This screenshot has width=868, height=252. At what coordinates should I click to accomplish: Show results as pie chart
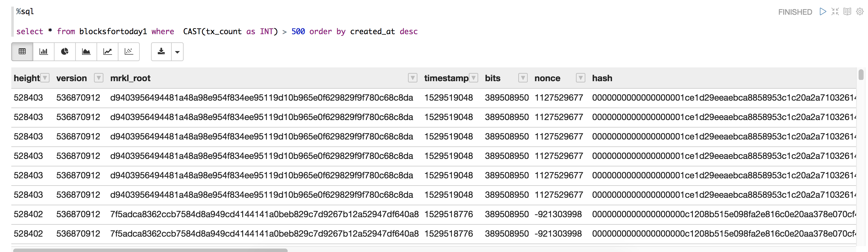pos(65,51)
